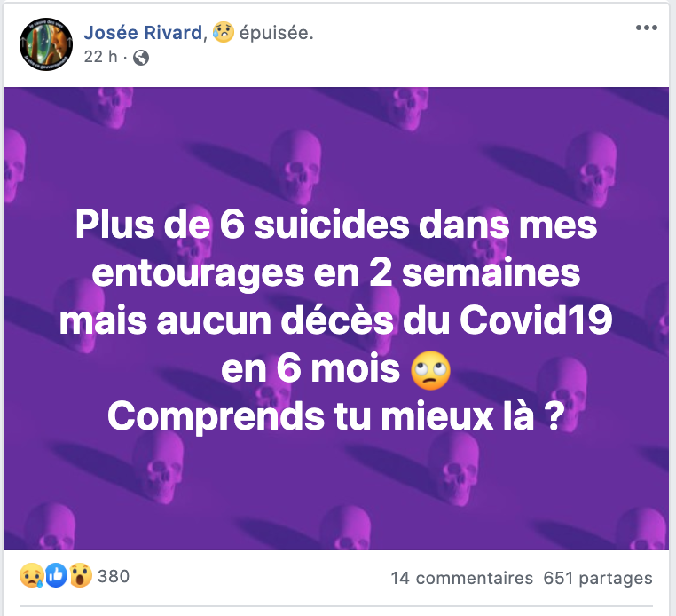Open Josée Rivard's profile name link
This screenshot has height=616, width=676.
tap(143, 32)
